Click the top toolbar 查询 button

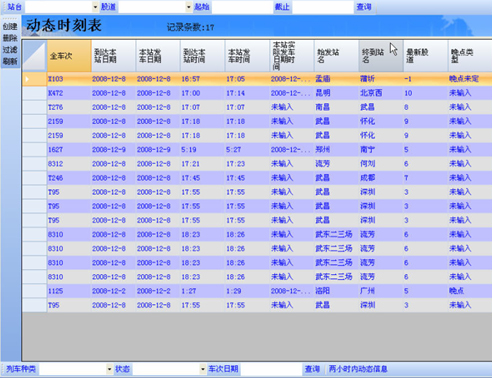click(364, 7)
